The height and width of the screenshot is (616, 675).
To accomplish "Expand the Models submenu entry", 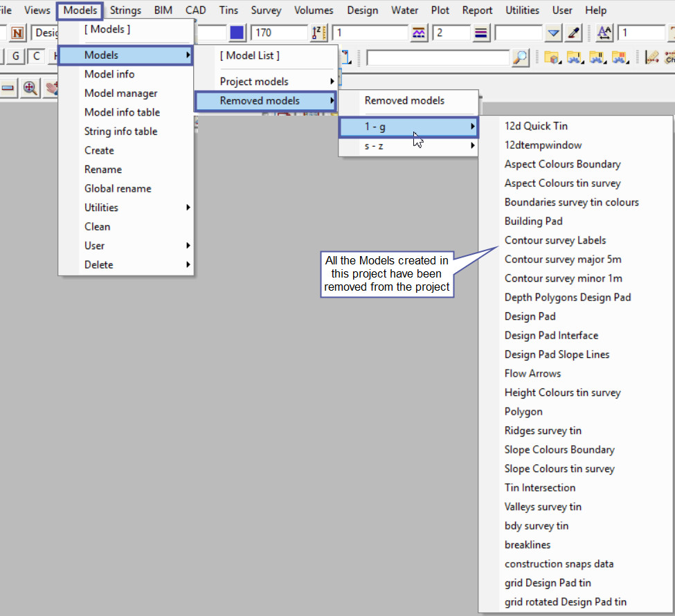I will (126, 55).
